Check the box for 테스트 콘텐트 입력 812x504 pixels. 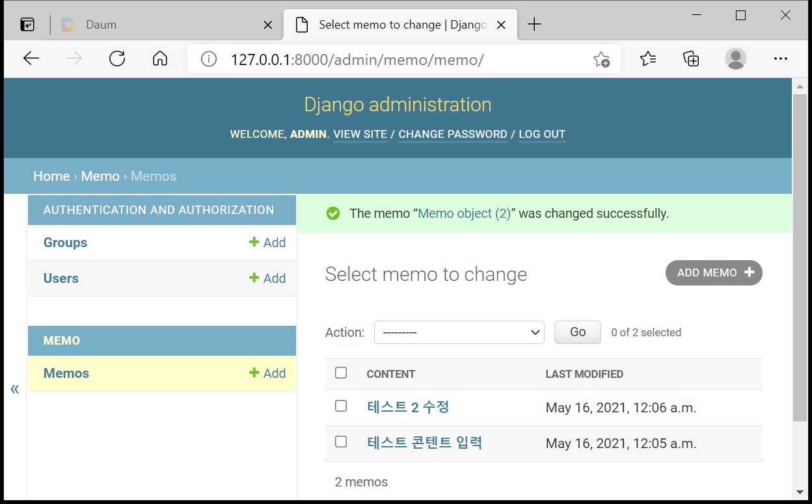341,442
